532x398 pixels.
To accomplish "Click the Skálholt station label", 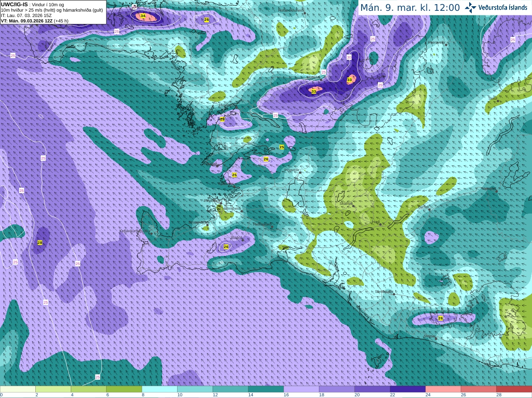I will [x=346, y=204].
